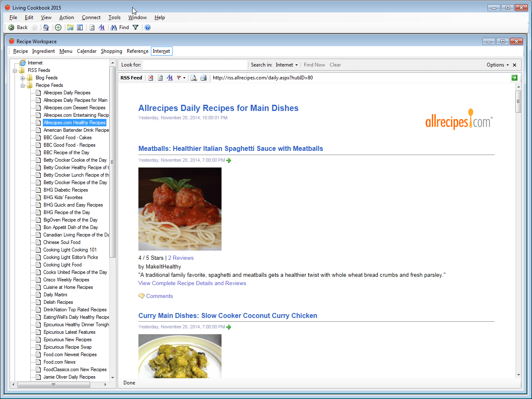Switch to the Menu workspace tab
Screen dimensions: 532x399
[x=66, y=51]
